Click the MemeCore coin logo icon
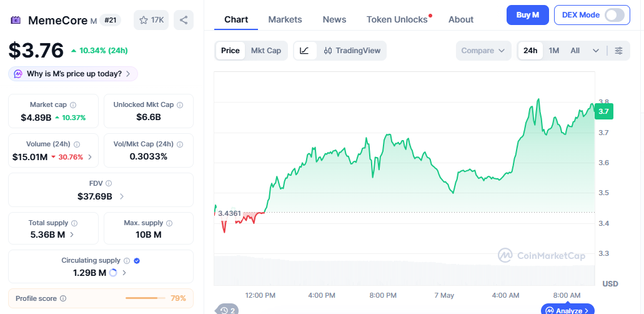The height and width of the screenshot is (314, 644). pos(16,20)
